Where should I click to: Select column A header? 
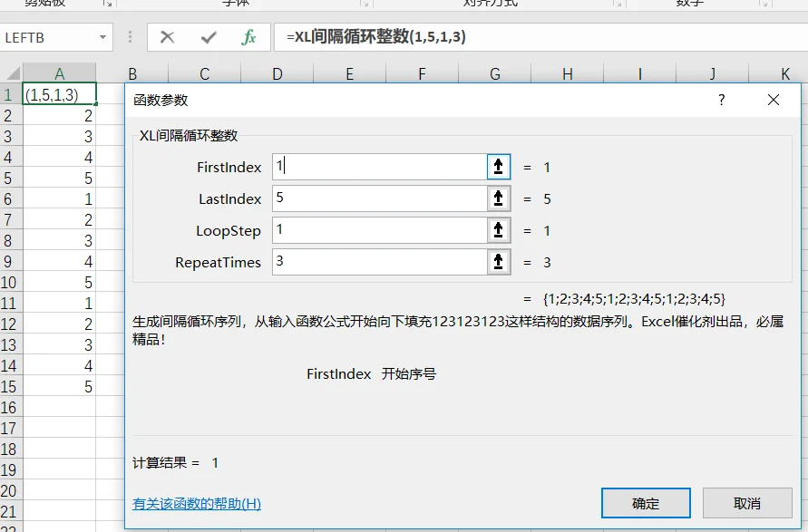click(x=59, y=73)
